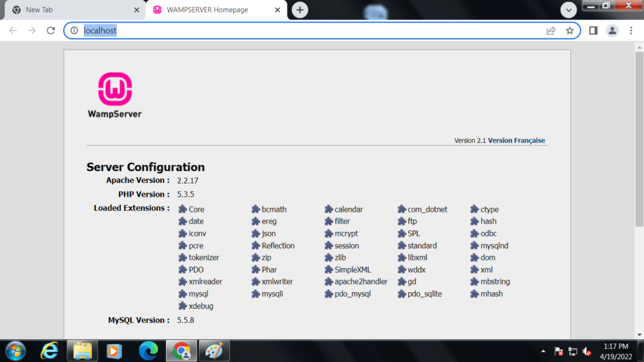
Task: Switch to the New Tab browser tab
Action: (x=69, y=10)
